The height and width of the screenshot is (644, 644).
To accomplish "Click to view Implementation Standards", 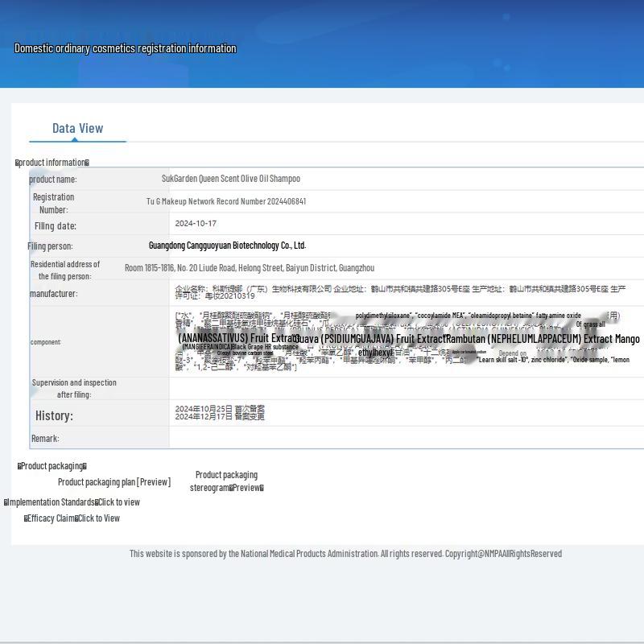I will pos(72,502).
